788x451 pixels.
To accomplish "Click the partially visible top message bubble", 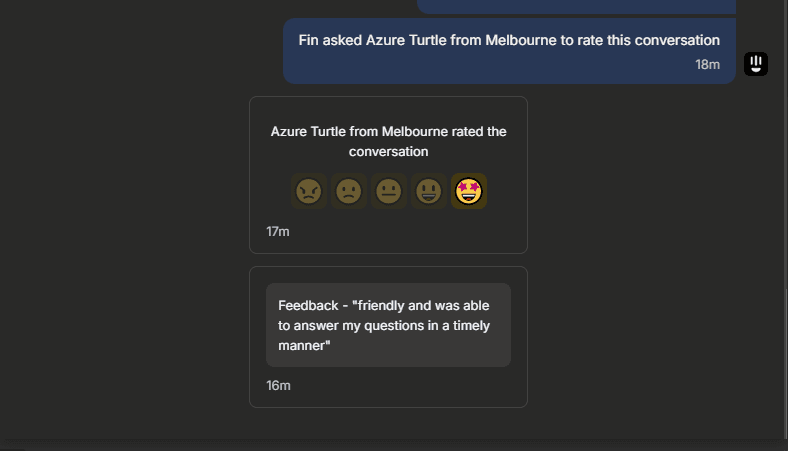I will 576,6.
